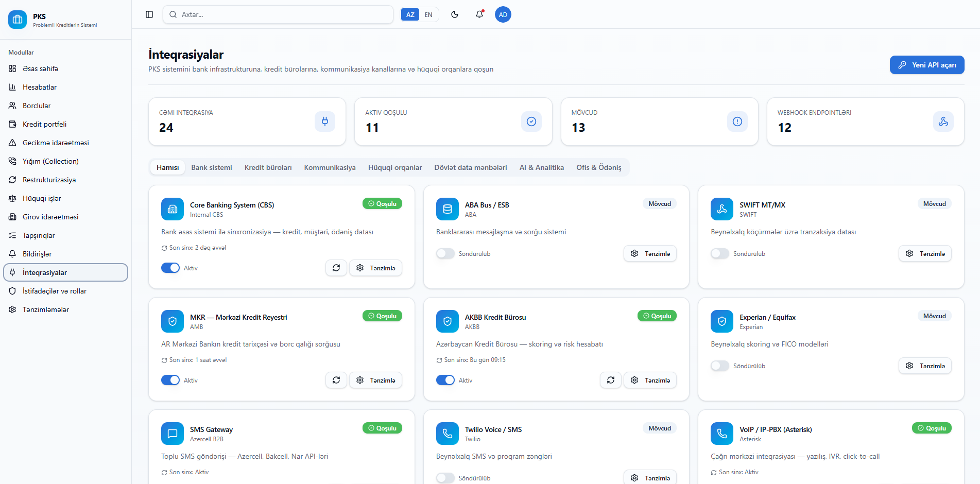
Task: Select the Kredit büroları filter tab
Action: [x=268, y=167]
